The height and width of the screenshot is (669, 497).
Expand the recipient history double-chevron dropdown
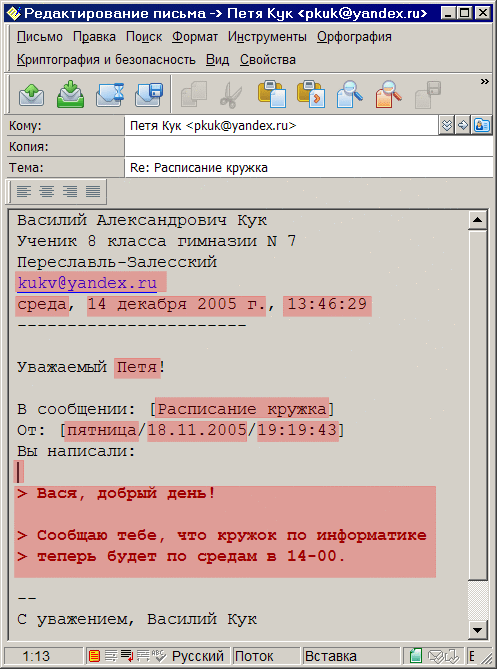446,126
